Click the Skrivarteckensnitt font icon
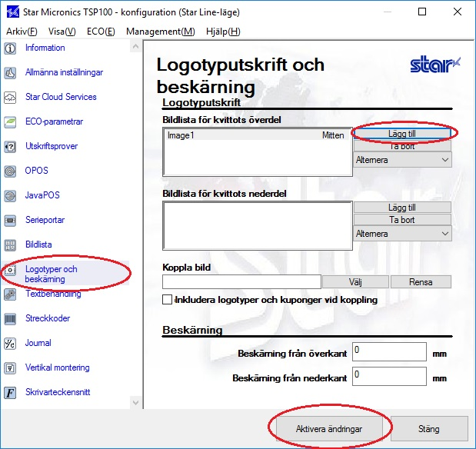Viewport: 476px width, 449px height. click(10, 393)
